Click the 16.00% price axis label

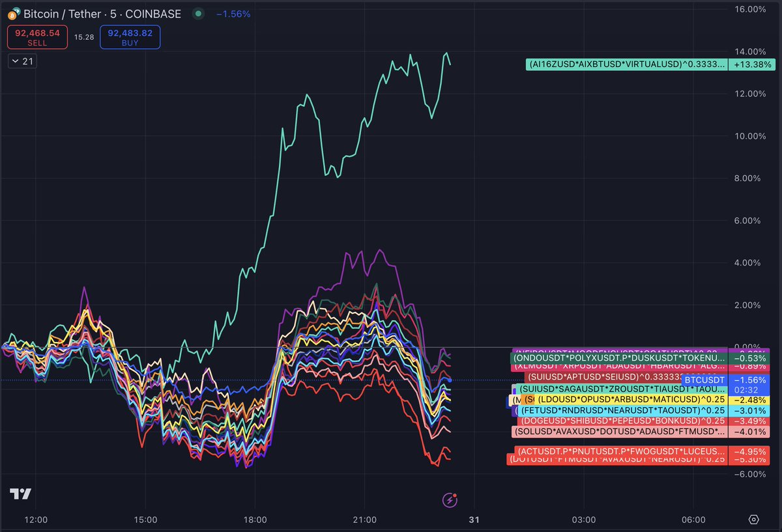[x=750, y=9]
